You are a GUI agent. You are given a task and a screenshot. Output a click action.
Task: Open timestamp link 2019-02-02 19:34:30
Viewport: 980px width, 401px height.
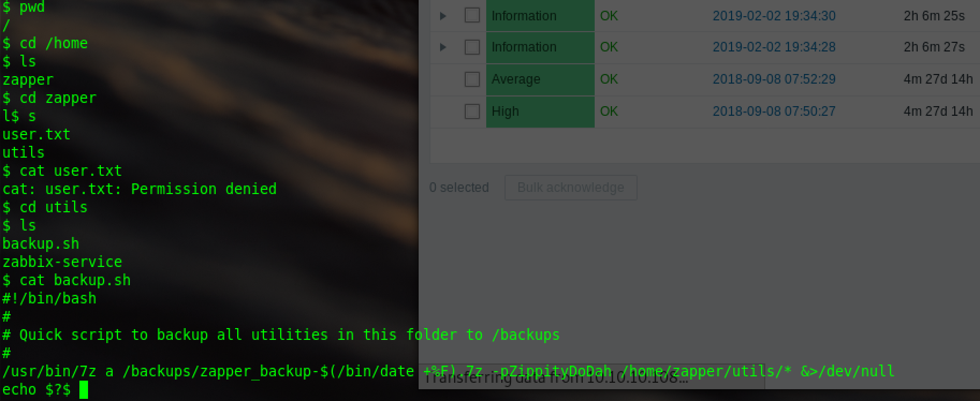click(x=774, y=16)
